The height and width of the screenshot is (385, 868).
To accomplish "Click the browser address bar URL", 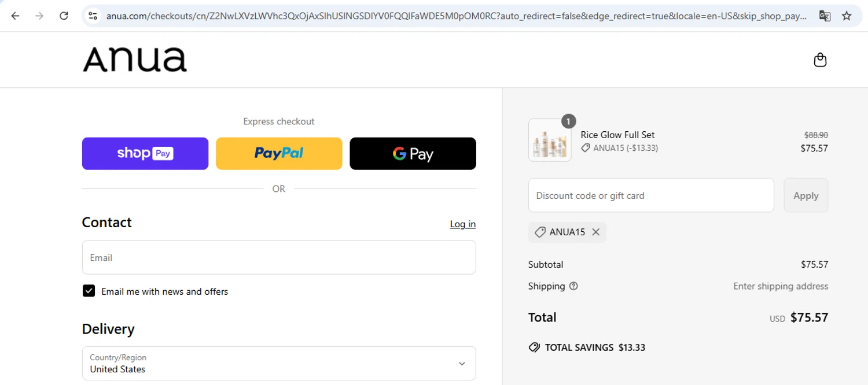I will tap(456, 16).
